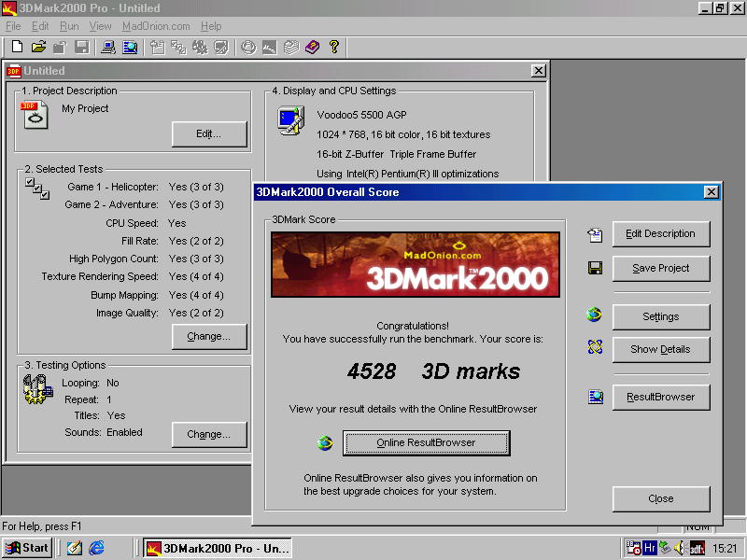
Task: Click the computer System Info toolbar icon
Action: pos(108,47)
